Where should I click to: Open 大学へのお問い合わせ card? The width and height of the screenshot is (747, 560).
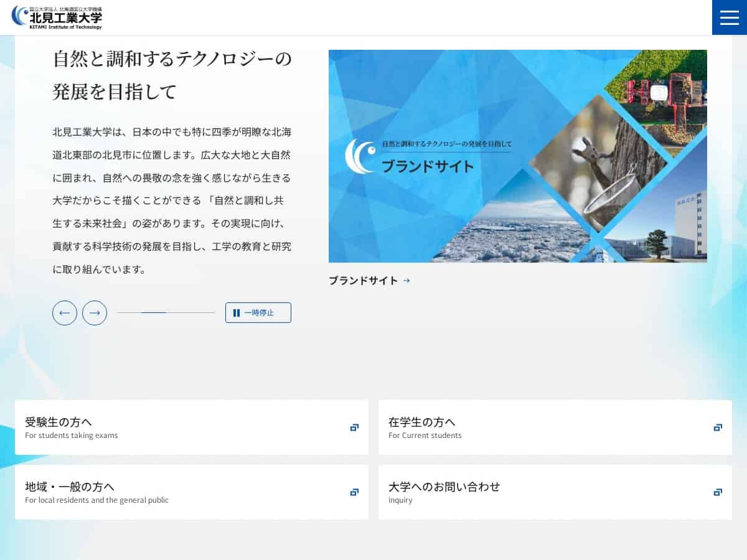[555, 492]
